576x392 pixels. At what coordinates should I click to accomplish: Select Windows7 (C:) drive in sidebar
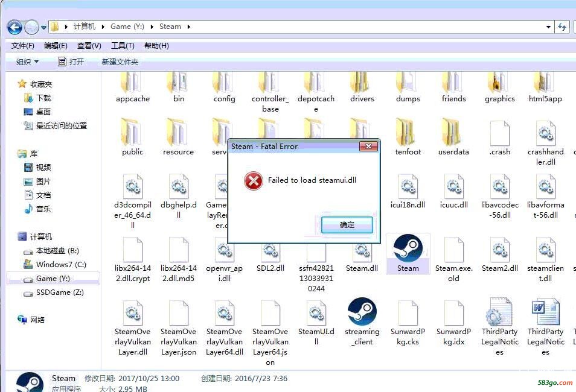click(x=60, y=264)
